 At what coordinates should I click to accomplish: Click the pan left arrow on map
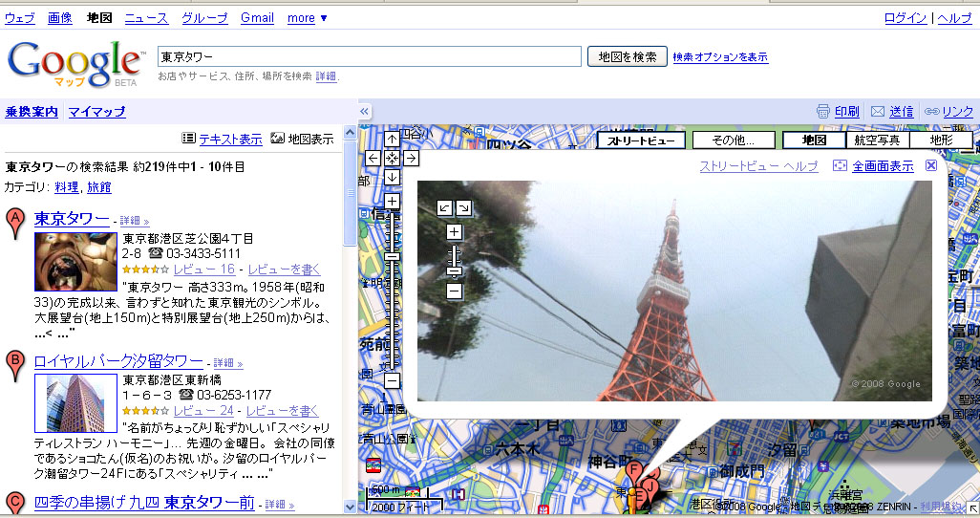[373, 159]
